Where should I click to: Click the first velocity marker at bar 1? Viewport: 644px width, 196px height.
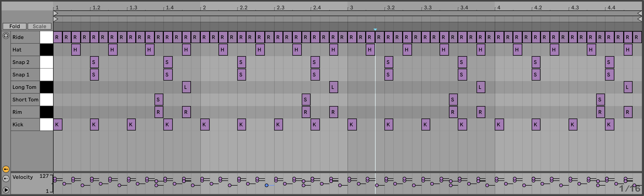[x=55, y=179]
